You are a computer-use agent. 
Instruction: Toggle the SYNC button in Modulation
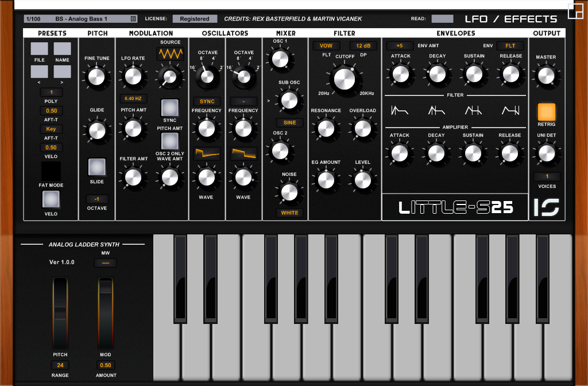[x=169, y=107]
